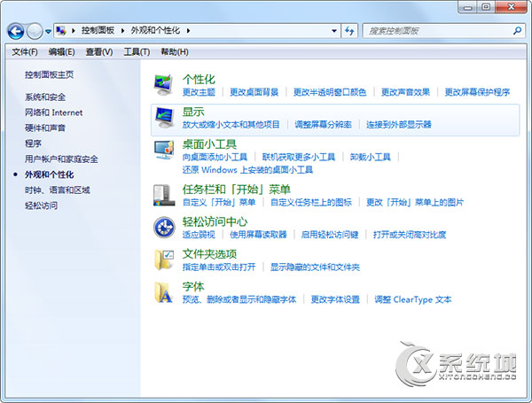Viewport: 532px width, 403px height.
Task: Open 任务栏和「开始」菜单 heading link
Action: click(x=237, y=190)
